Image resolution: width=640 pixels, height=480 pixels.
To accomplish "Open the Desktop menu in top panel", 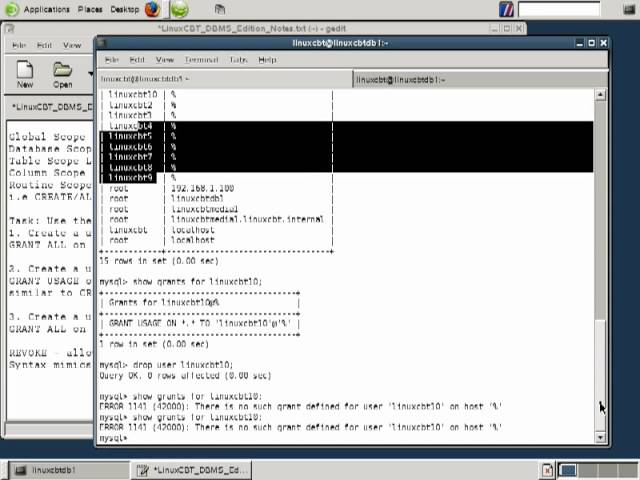I will [x=124, y=9].
